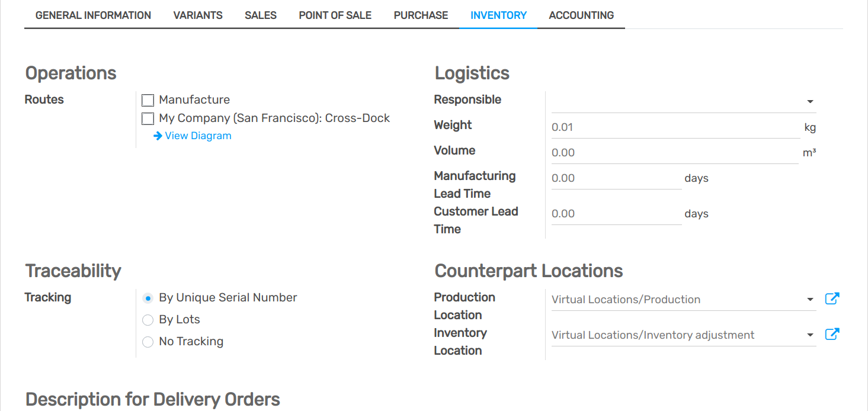Click the View Diagram link

pos(198,136)
